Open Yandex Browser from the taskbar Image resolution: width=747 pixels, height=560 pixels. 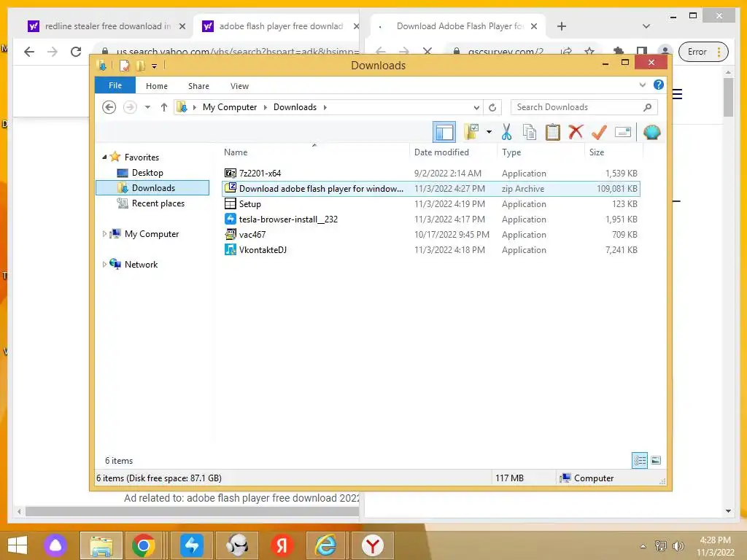[372, 545]
